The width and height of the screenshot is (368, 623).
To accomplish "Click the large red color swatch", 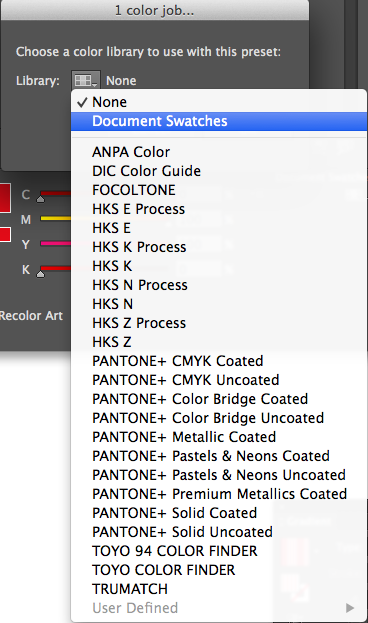I will [5, 197].
